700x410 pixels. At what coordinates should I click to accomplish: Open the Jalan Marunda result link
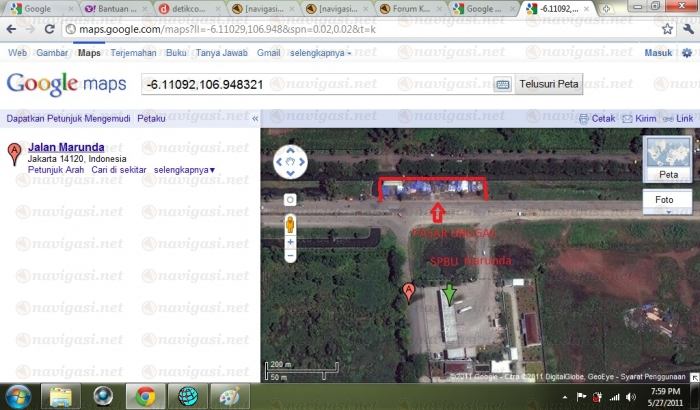66,147
